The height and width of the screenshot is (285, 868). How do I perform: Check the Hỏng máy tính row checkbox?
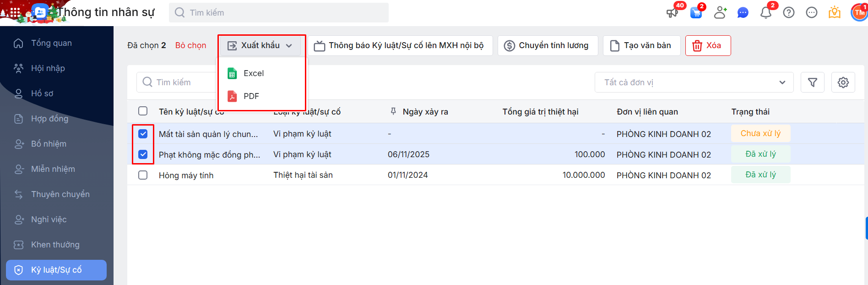[143, 175]
